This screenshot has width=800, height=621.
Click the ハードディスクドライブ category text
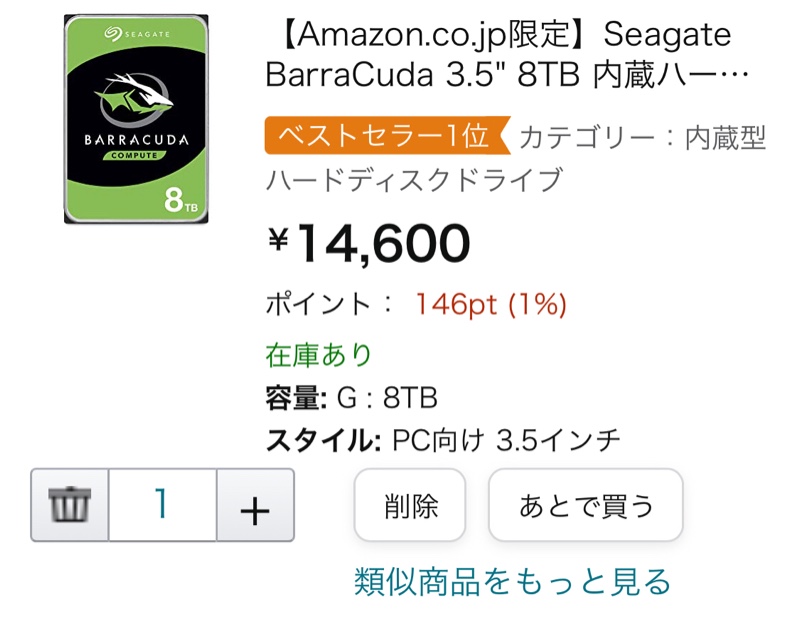pyautogui.click(x=414, y=179)
